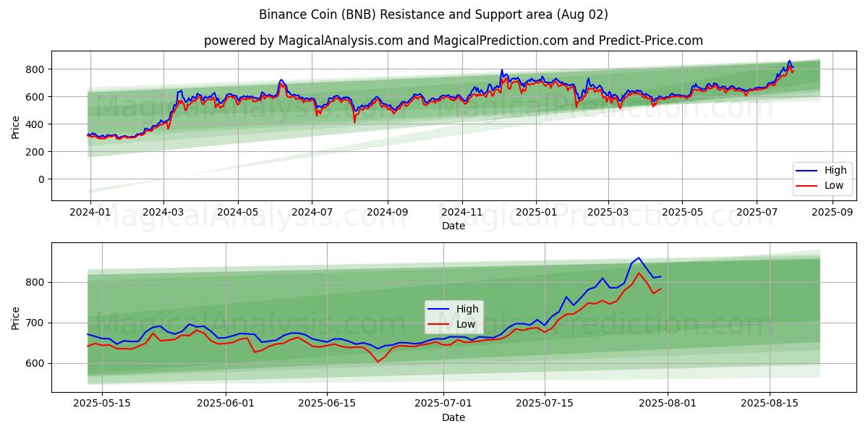Click the '2024-07' date tick label
The image size is (868, 434).
(312, 213)
